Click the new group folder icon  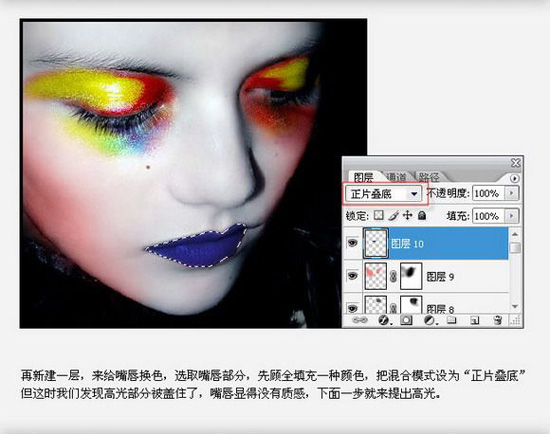point(452,320)
